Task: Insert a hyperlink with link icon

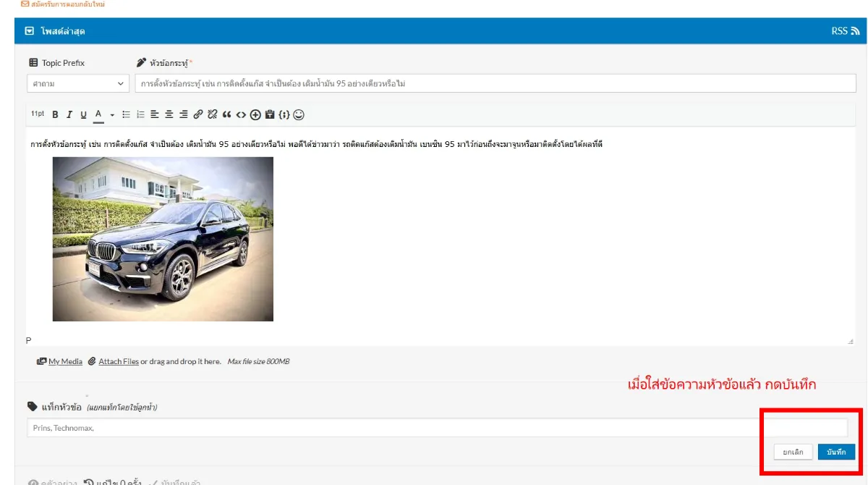Action: point(198,114)
